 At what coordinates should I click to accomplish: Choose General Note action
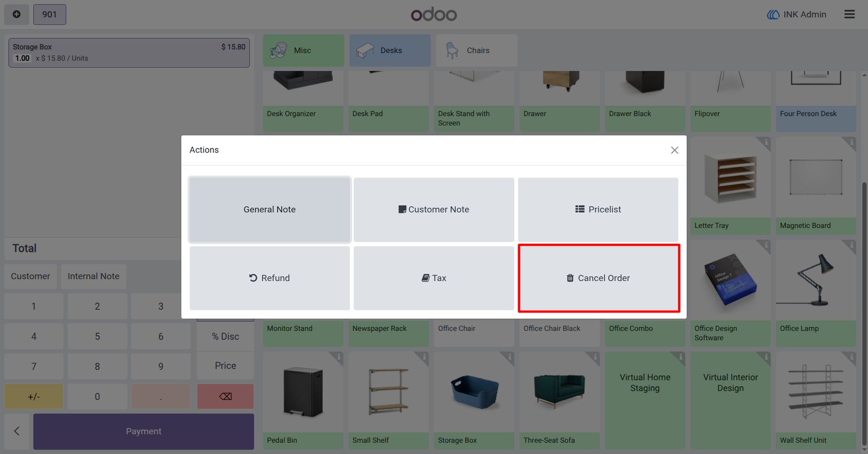pyautogui.click(x=270, y=210)
